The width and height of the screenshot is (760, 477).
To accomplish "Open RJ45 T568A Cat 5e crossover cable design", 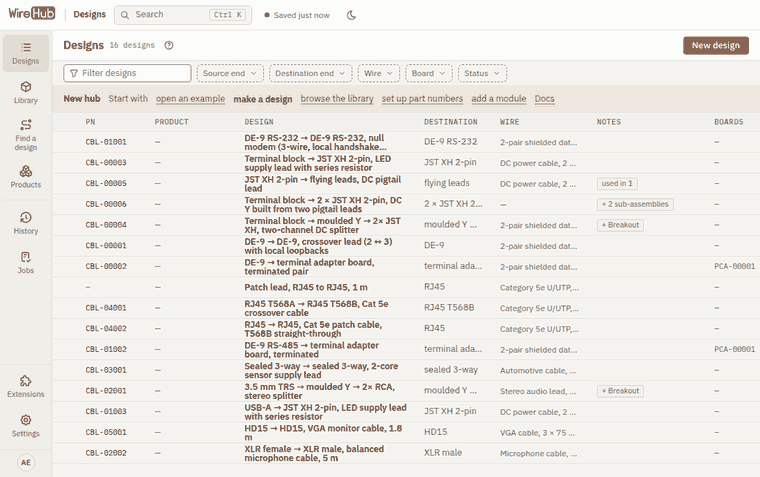I will point(316,308).
